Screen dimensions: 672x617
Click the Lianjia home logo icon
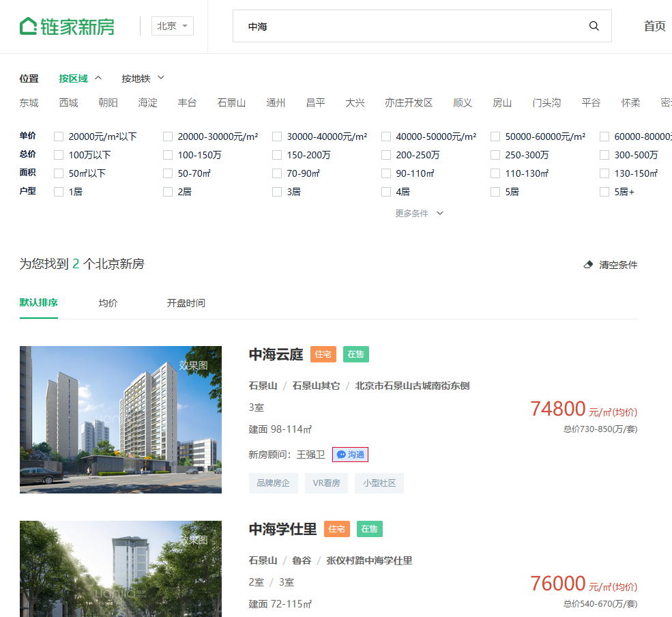coord(29,26)
